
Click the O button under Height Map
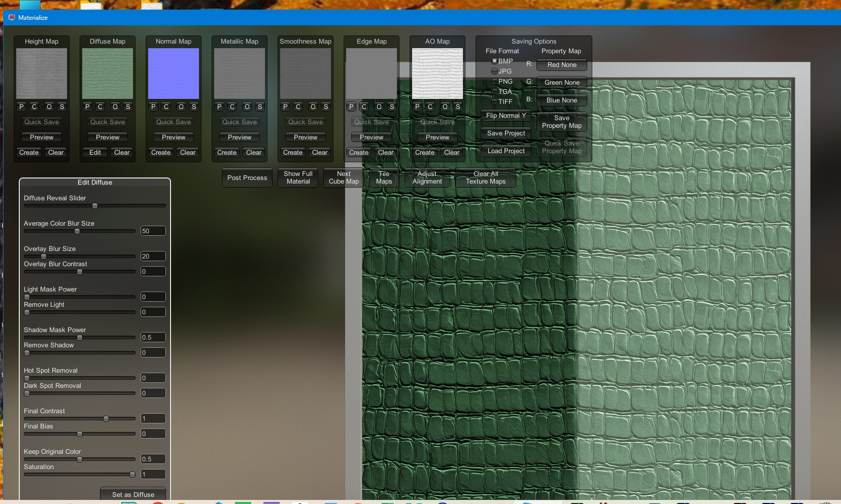click(49, 106)
